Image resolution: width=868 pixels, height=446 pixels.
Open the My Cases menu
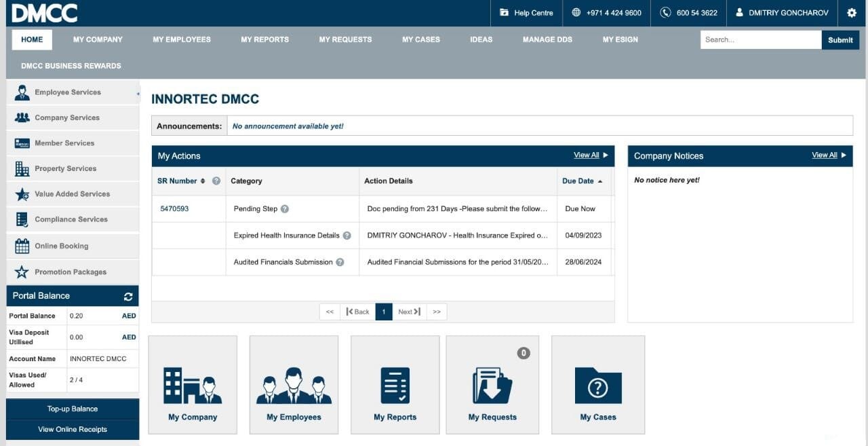pyautogui.click(x=420, y=39)
